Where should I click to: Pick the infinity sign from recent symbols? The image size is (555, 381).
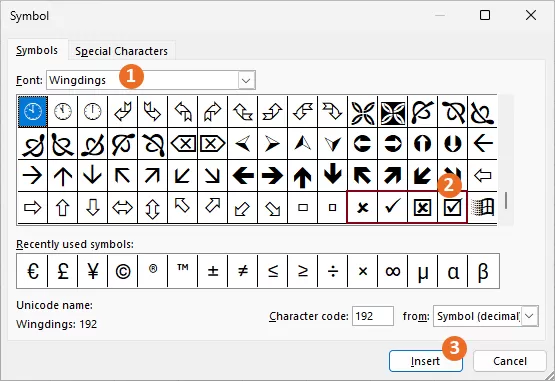tap(393, 271)
